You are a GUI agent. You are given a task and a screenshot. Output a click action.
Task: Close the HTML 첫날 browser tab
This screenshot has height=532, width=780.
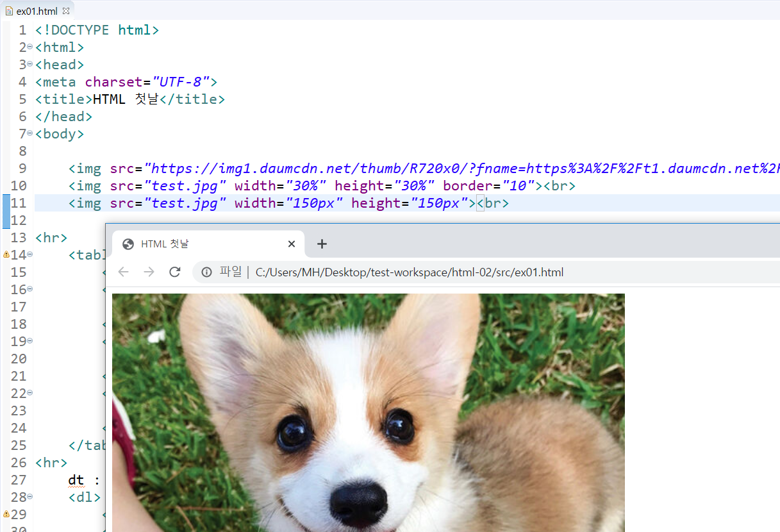click(292, 244)
